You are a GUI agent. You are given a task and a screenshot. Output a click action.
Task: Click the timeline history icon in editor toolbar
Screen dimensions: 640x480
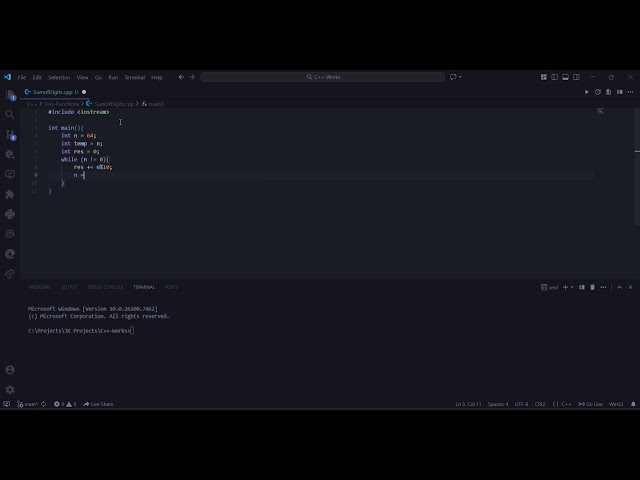[598, 92]
